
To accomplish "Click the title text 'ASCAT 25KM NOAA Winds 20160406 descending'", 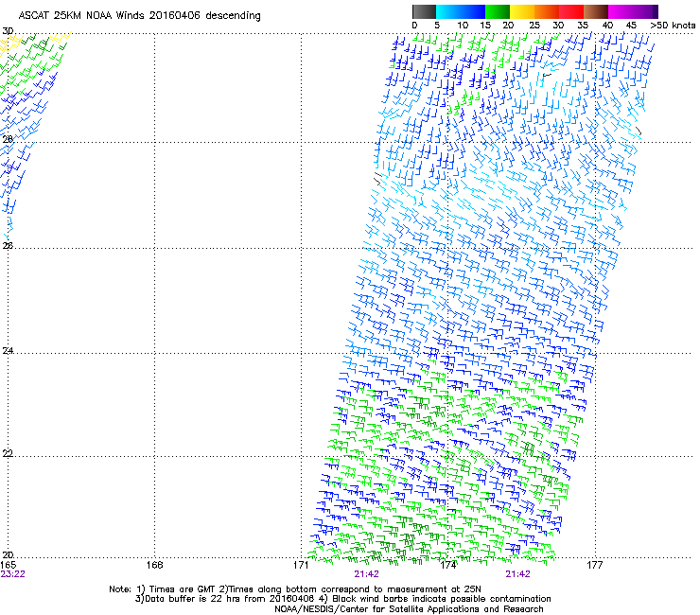I will [139, 16].
